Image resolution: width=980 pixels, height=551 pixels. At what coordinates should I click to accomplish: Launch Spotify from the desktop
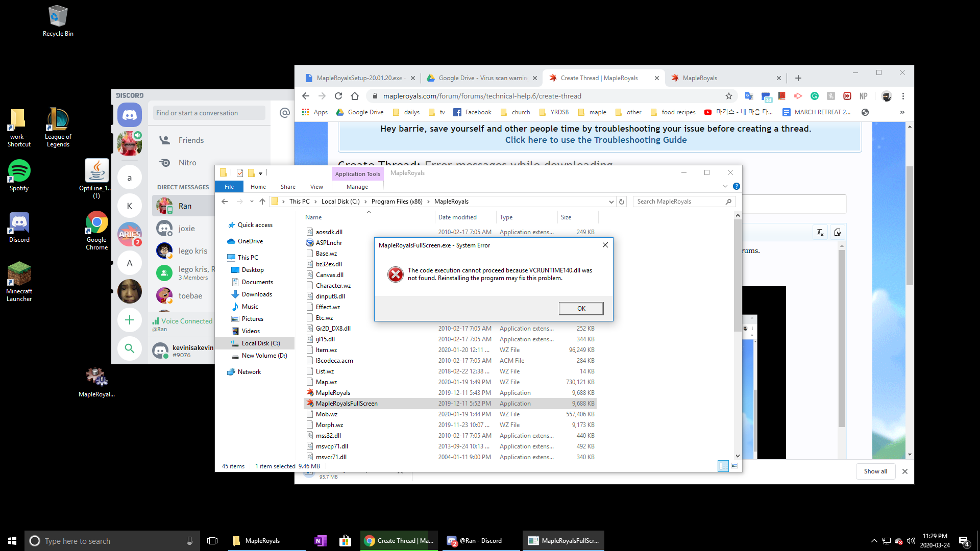(19, 175)
